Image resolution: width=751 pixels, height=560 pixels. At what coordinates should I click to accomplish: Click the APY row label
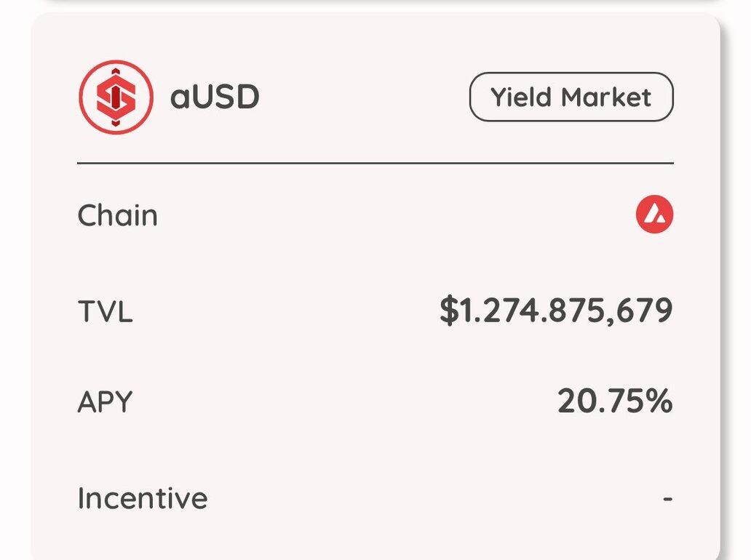point(105,401)
